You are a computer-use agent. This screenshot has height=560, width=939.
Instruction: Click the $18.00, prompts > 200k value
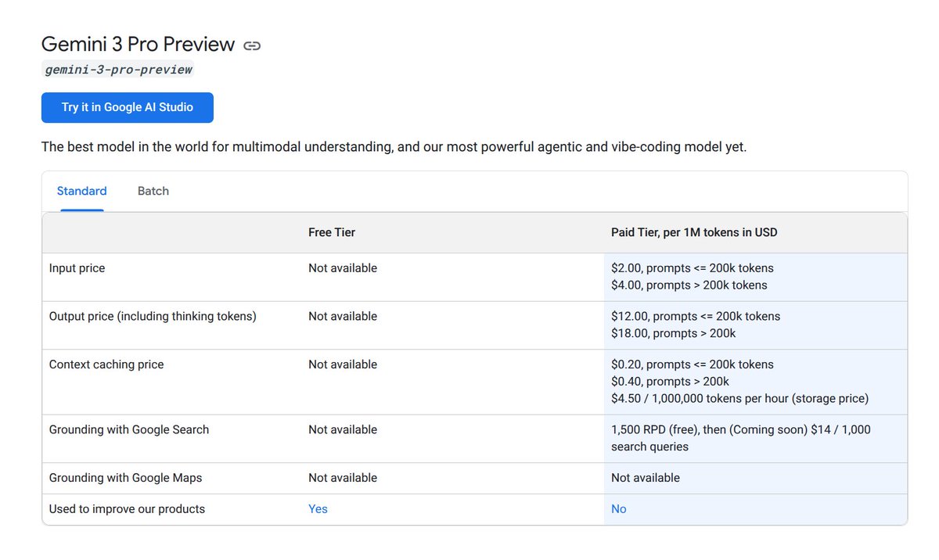[x=674, y=334]
